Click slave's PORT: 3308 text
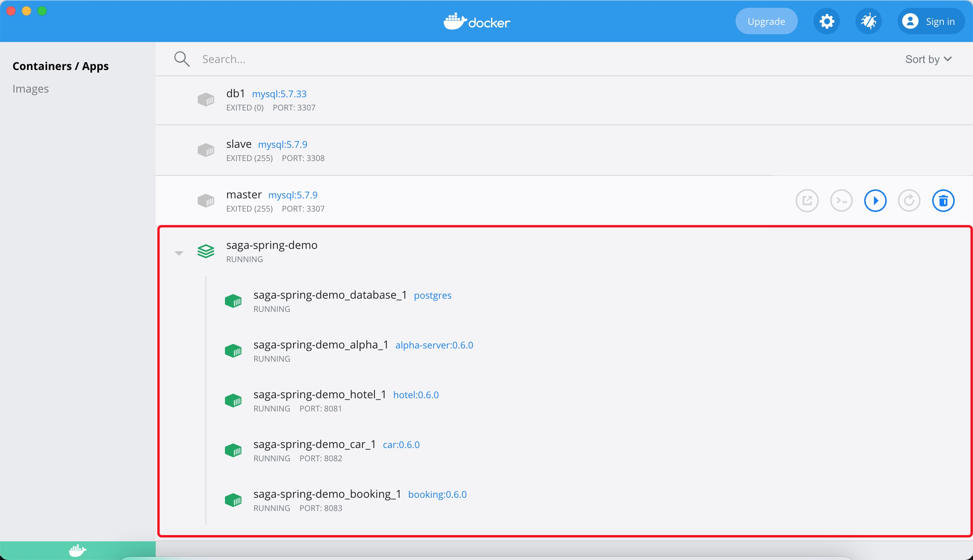Screen dimensions: 973x560 click(x=303, y=158)
